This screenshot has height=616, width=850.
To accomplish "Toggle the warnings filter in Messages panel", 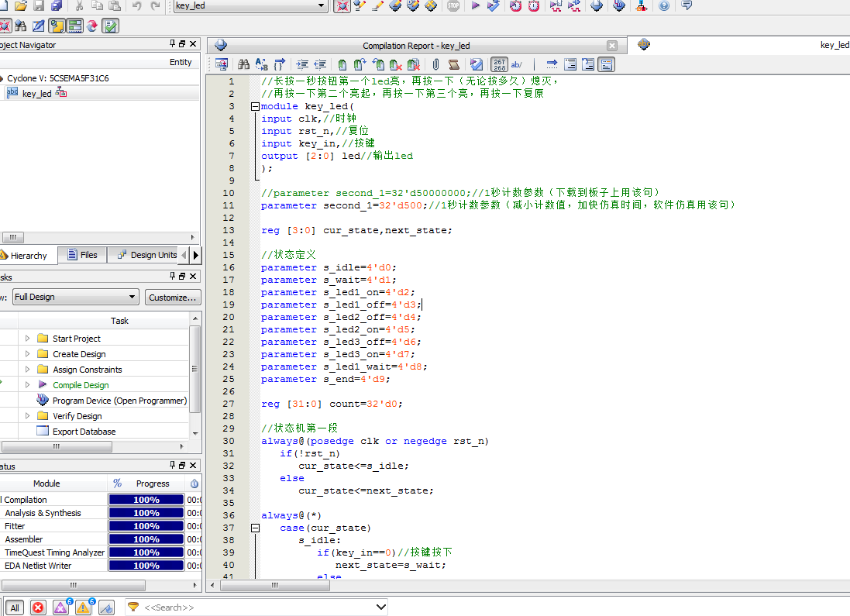I will [x=83, y=607].
